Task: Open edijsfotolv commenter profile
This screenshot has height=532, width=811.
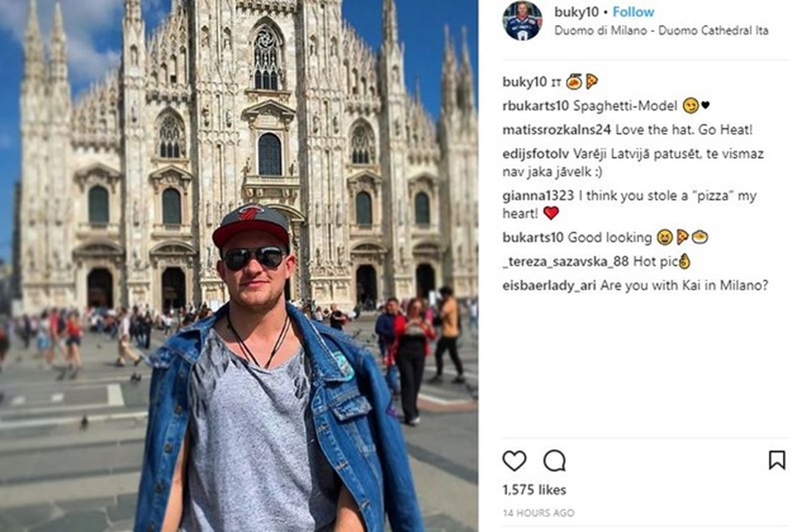Action: click(x=535, y=154)
